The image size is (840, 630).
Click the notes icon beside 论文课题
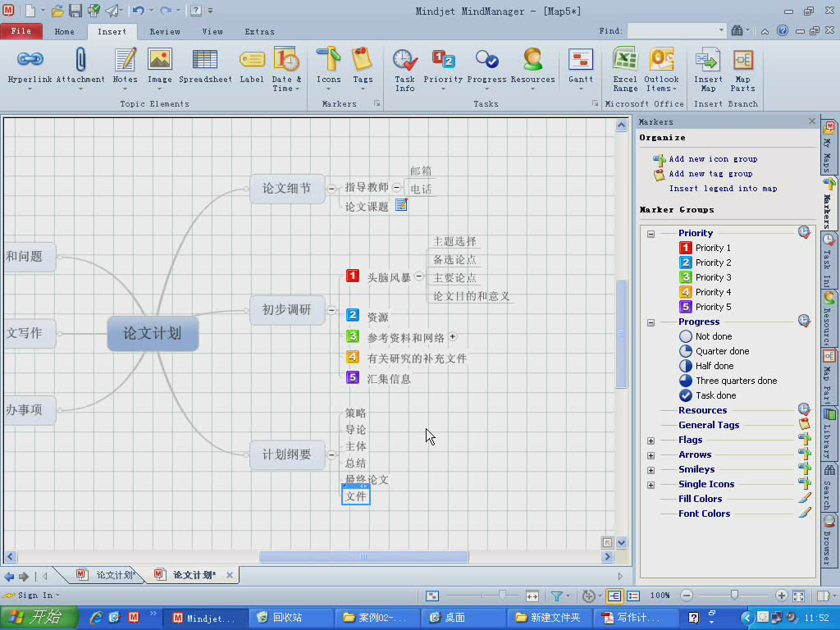point(401,204)
